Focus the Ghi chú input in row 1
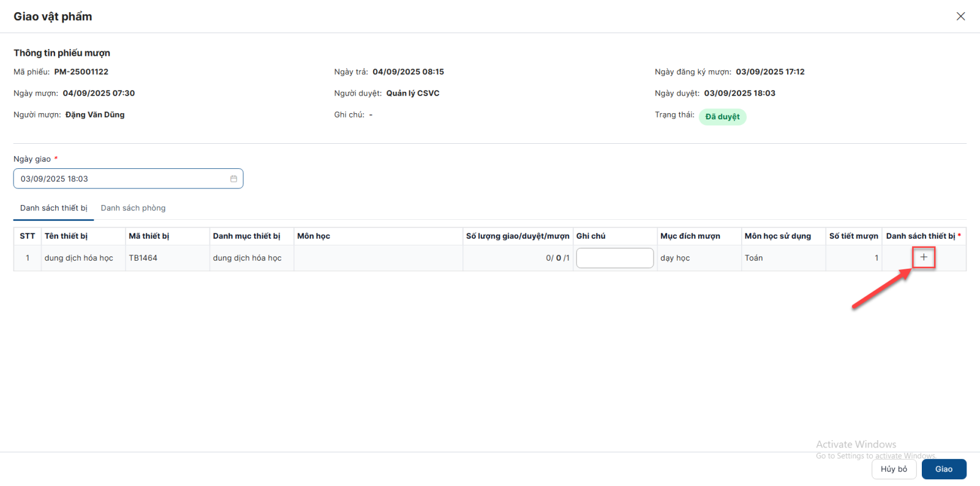This screenshot has width=980, height=486. click(614, 258)
